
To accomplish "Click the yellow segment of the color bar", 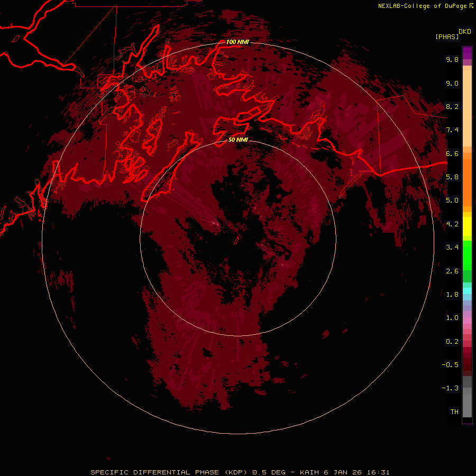I will [x=467, y=226].
